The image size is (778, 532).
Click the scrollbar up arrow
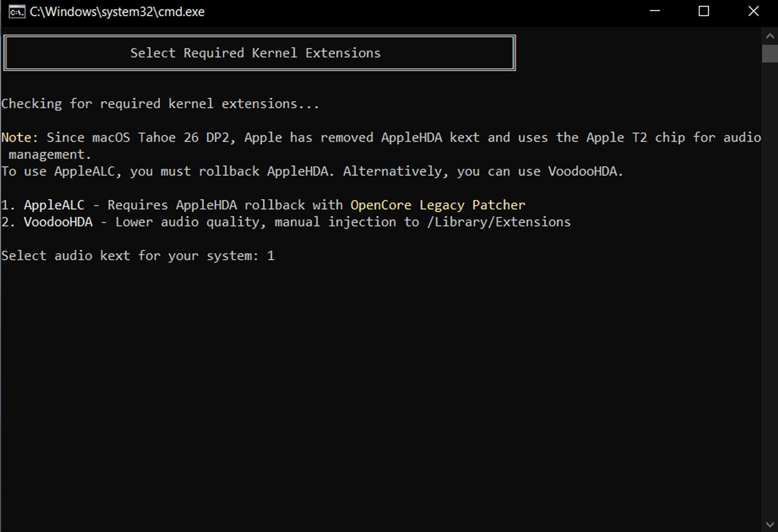point(769,36)
